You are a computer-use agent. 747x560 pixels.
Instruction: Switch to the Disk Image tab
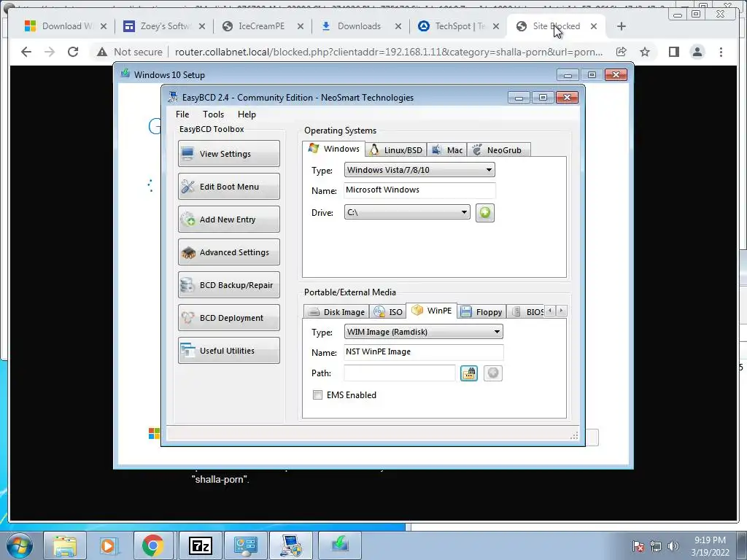tap(336, 312)
